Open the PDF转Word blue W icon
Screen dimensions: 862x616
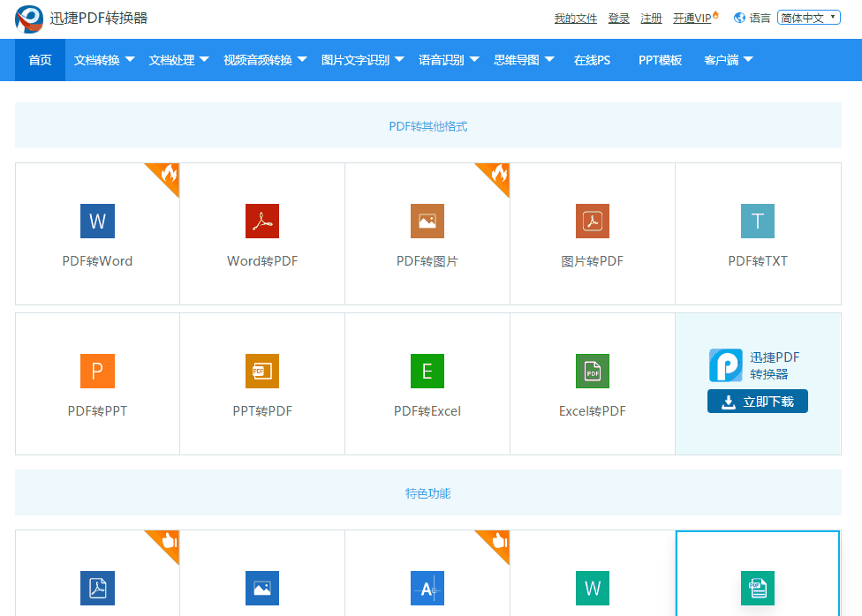(97, 221)
